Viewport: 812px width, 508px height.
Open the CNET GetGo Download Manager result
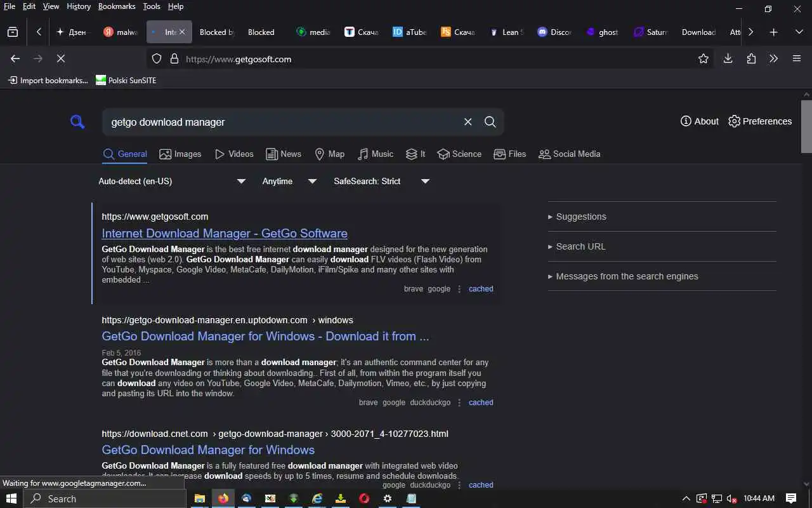[208, 450]
